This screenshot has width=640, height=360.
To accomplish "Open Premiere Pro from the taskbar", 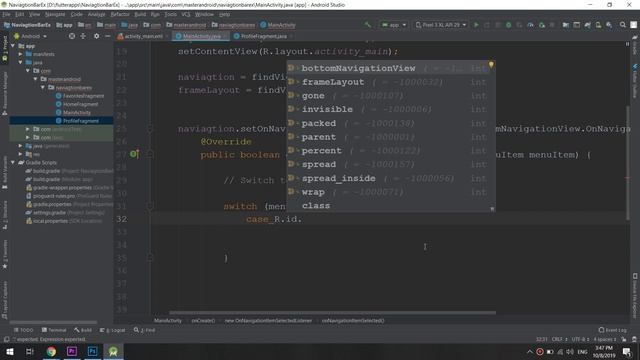I will click(x=72, y=351).
